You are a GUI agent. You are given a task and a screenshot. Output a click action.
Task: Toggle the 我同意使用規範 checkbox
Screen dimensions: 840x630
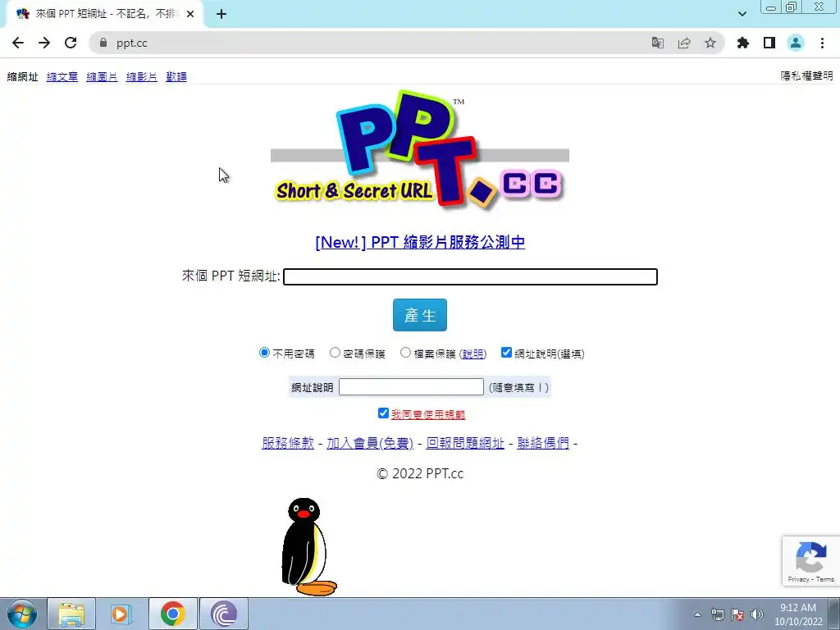(x=383, y=413)
